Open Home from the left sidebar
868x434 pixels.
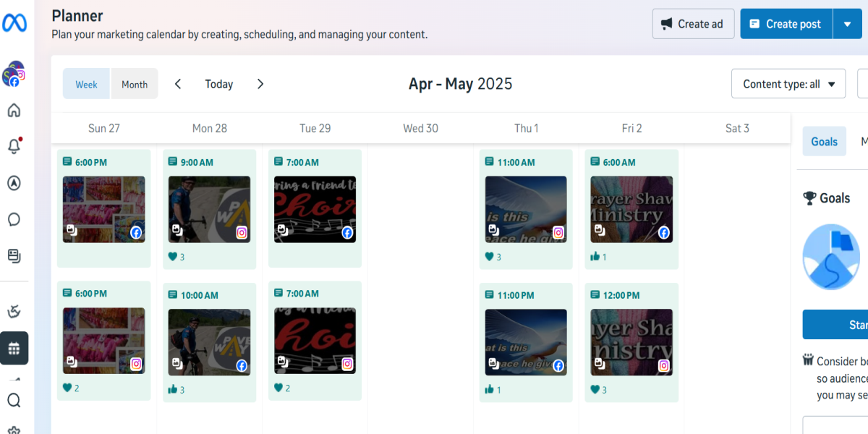click(14, 111)
